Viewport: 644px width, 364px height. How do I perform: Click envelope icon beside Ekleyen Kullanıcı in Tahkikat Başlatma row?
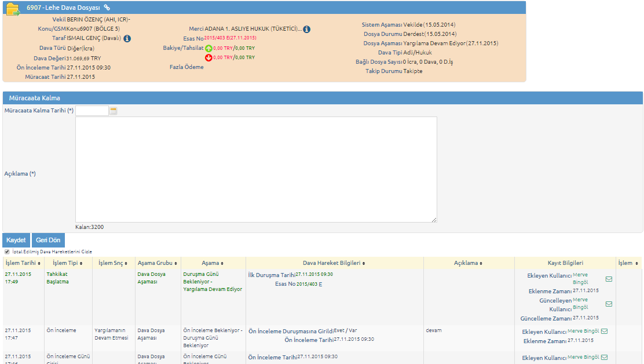609,279
